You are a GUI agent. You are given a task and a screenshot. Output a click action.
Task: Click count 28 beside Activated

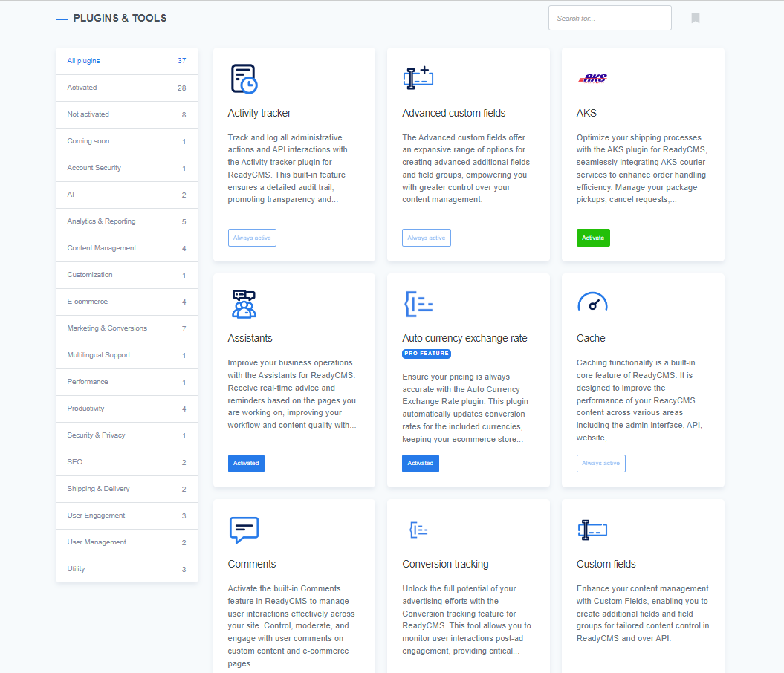click(182, 88)
